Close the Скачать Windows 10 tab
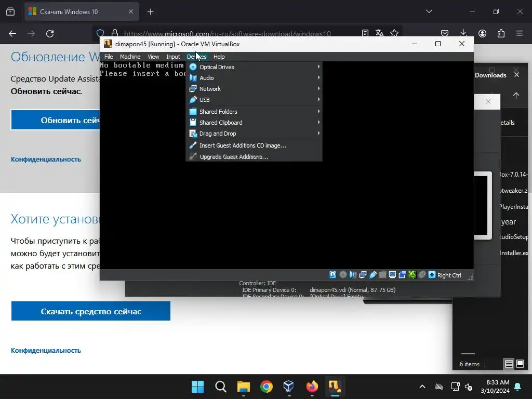 point(131,11)
